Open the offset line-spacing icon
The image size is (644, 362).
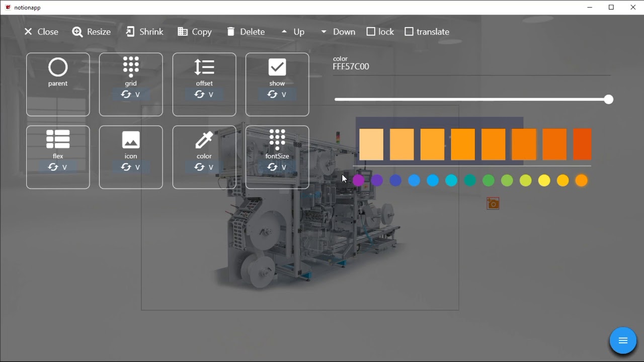click(204, 67)
